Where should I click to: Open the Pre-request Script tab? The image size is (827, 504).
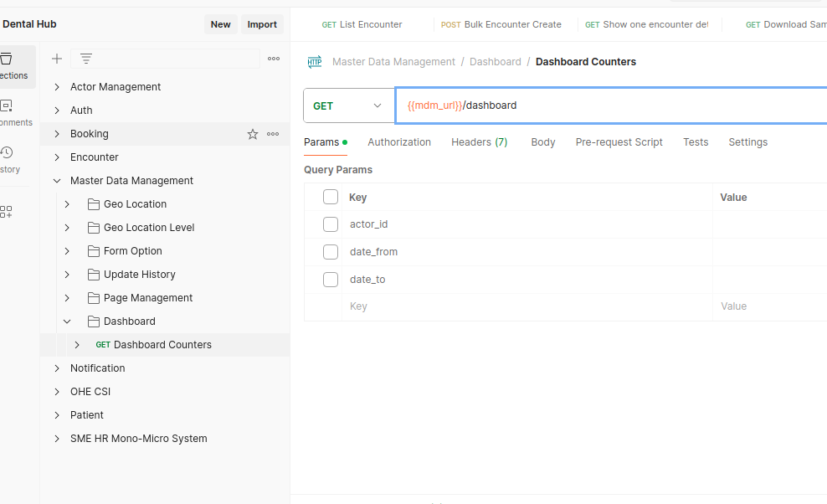click(x=619, y=142)
